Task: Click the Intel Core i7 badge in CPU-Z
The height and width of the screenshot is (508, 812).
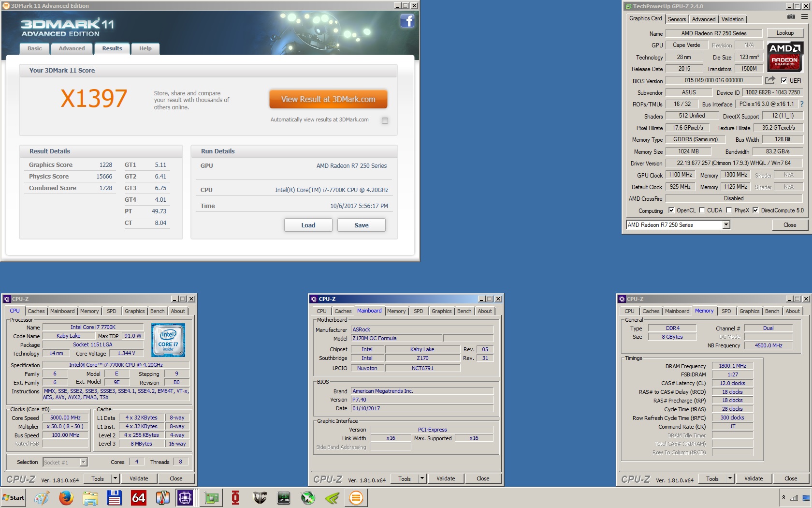Action: tap(168, 341)
